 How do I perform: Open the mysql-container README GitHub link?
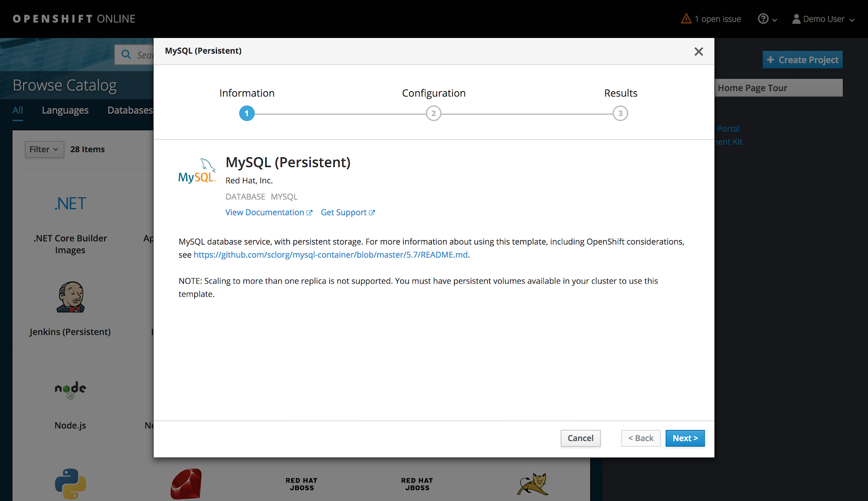[331, 255]
